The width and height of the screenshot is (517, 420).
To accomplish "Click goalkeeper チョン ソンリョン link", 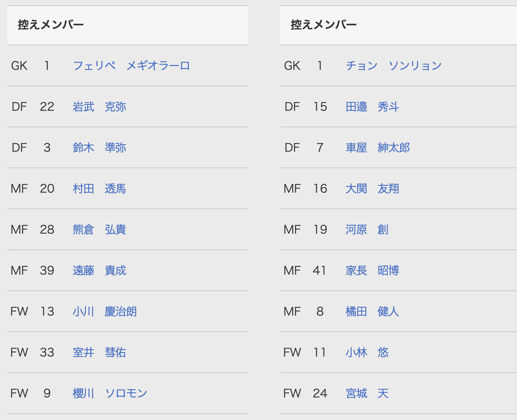I will [x=393, y=65].
